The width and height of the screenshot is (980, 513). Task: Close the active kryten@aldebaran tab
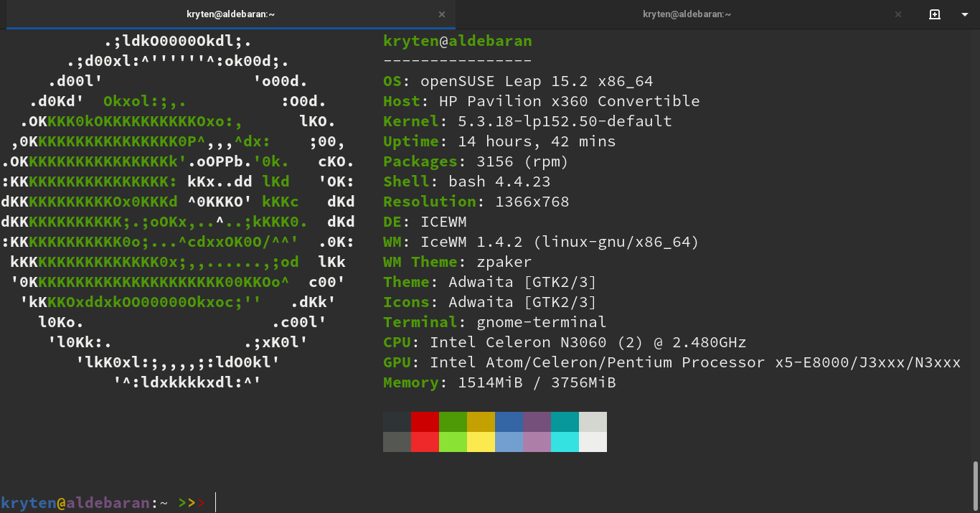441,14
